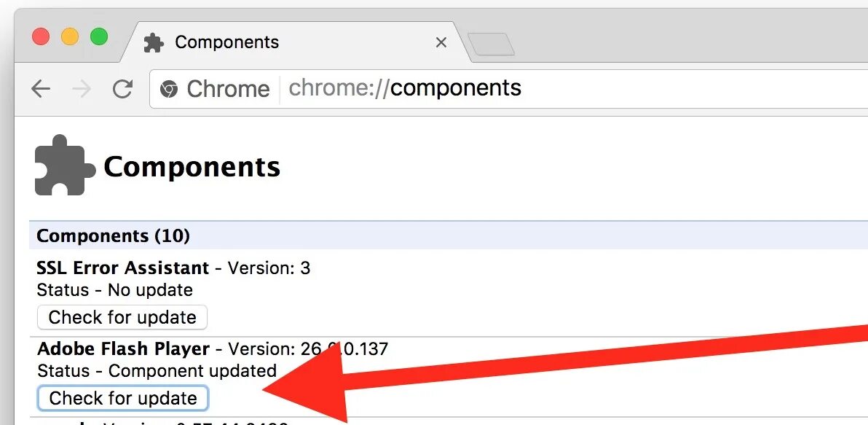Click the "Components (10)" section header
868x425 pixels.
(113, 236)
